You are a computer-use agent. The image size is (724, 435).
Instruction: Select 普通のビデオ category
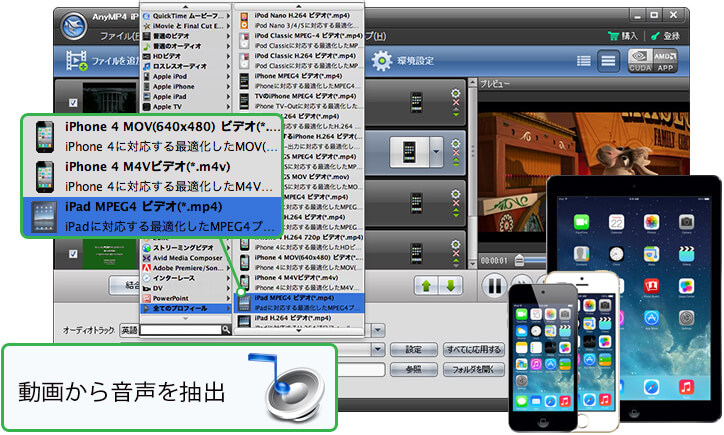pos(186,36)
